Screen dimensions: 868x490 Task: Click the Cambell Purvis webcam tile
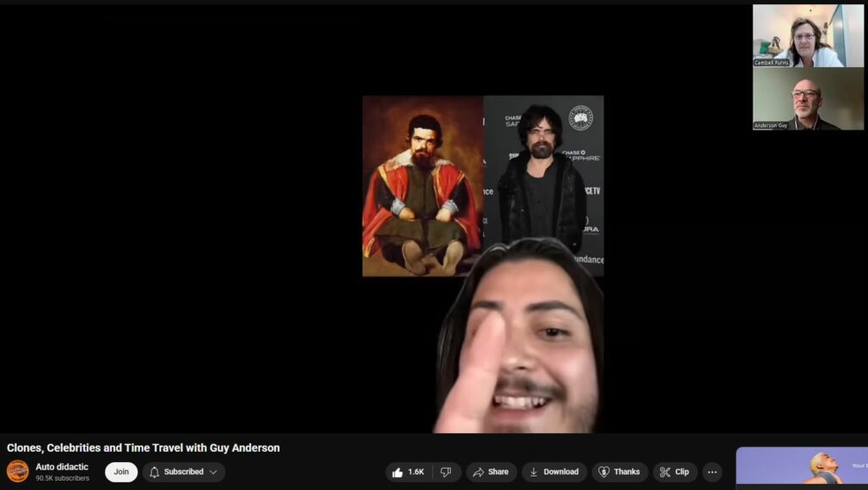808,36
